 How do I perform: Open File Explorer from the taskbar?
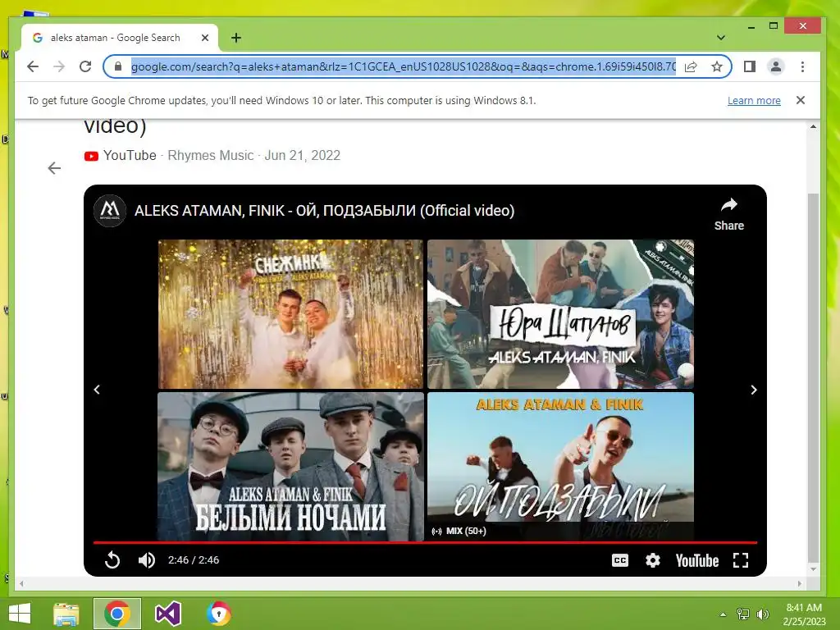[66, 614]
